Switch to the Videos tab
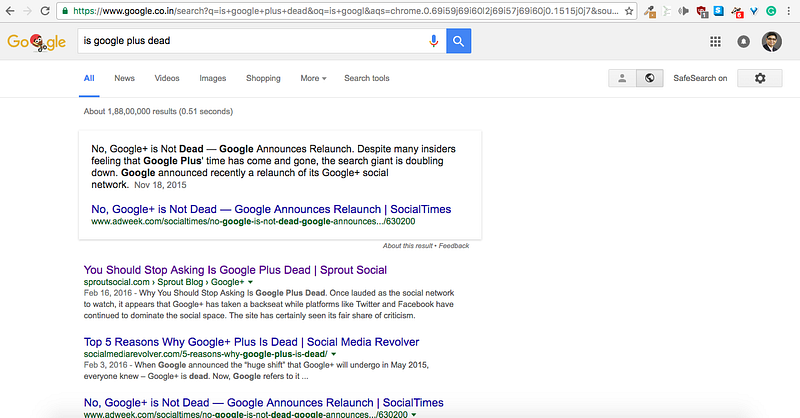 (x=167, y=78)
